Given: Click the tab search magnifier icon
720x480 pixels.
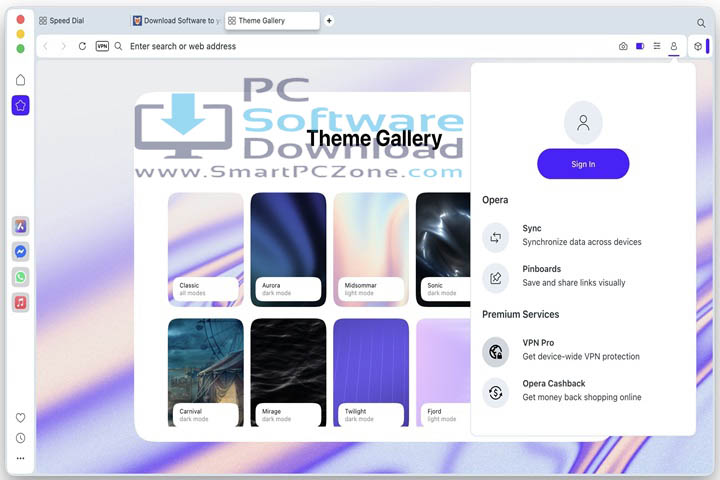Looking at the screenshot, I should 701,23.
